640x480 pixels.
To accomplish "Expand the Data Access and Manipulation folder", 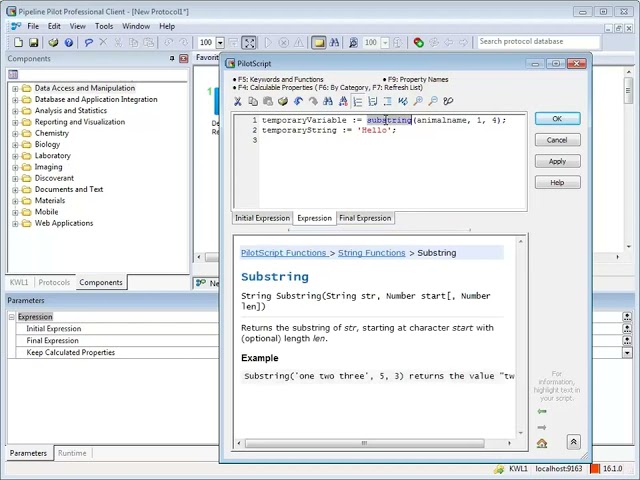I will point(15,89).
